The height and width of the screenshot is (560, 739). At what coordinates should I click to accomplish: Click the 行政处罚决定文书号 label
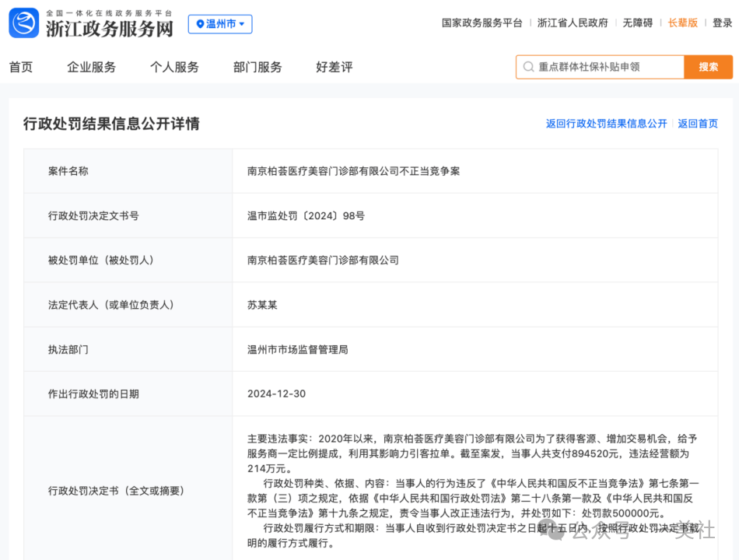[93, 216]
